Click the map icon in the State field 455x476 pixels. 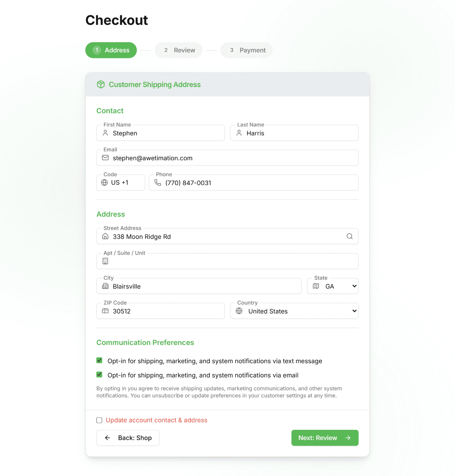tap(316, 286)
